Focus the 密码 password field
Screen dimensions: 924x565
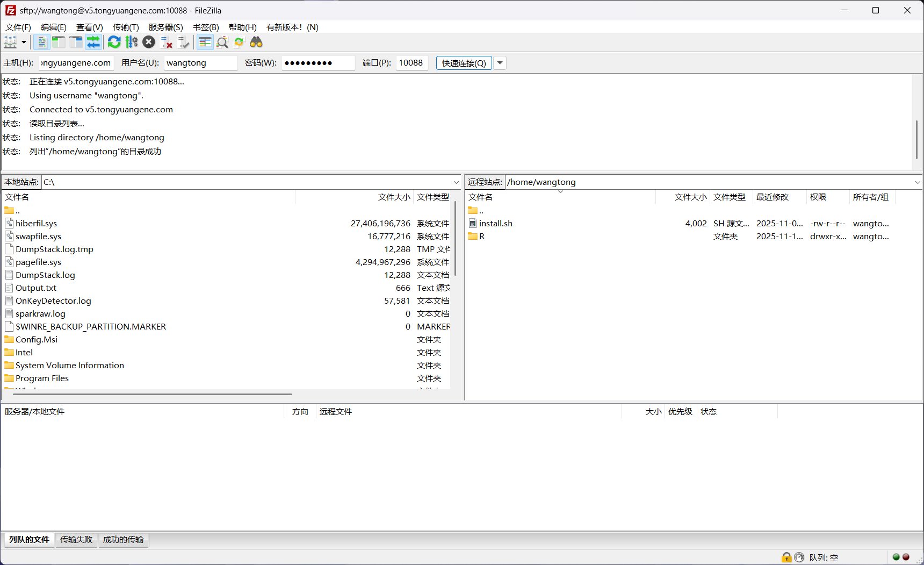(x=319, y=63)
